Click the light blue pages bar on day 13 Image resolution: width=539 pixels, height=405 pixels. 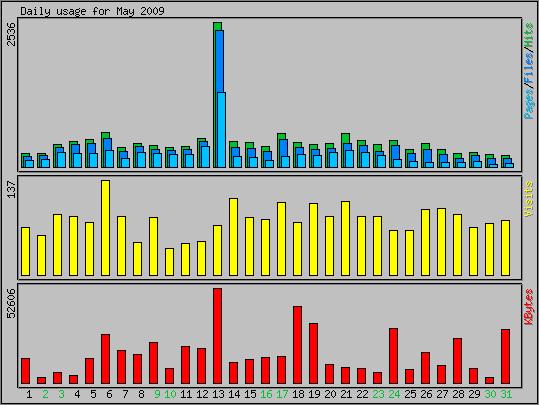[x=221, y=130]
